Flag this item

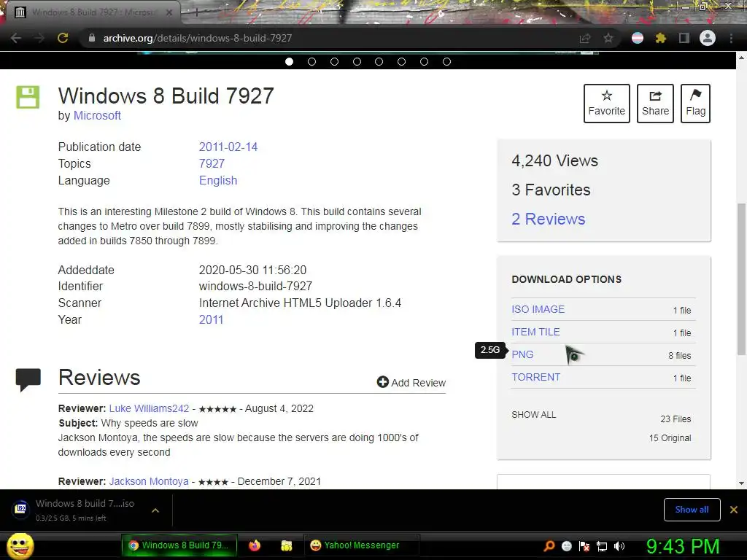(695, 104)
